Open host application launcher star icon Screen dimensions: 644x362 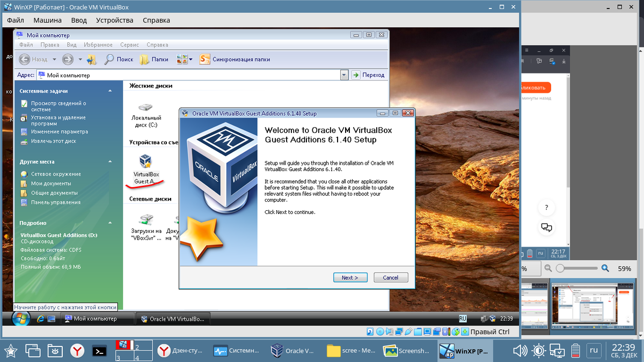click(x=11, y=351)
